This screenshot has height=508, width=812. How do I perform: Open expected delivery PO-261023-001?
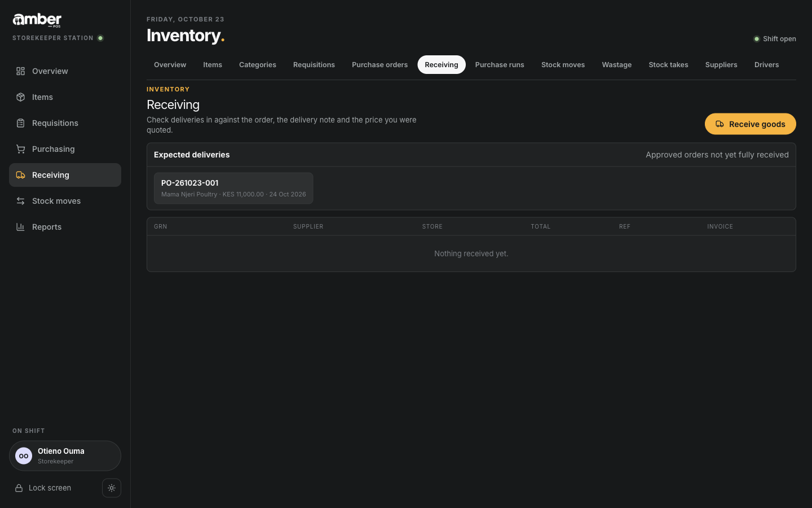click(233, 188)
